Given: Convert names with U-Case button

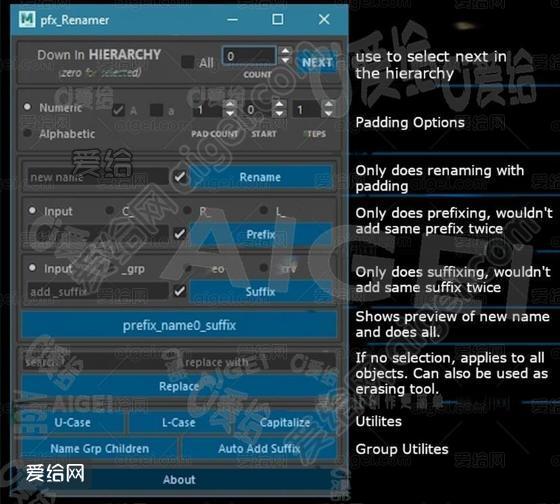Looking at the screenshot, I should pos(73,423).
